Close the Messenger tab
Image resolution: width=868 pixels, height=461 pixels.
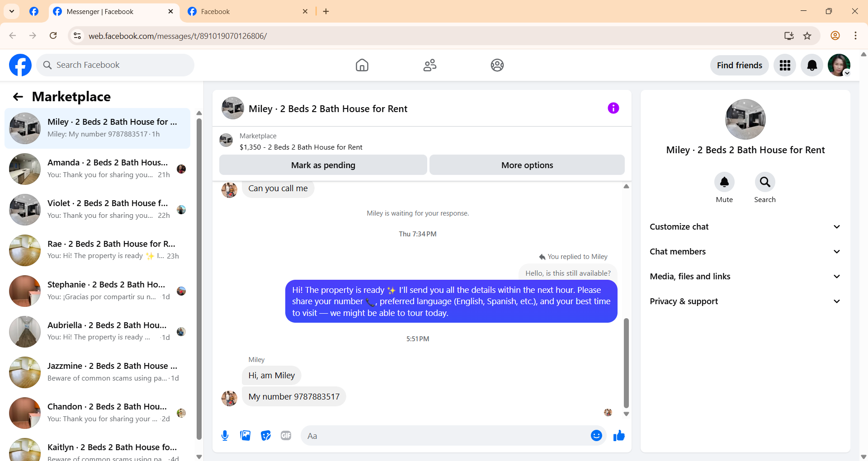pos(170,11)
